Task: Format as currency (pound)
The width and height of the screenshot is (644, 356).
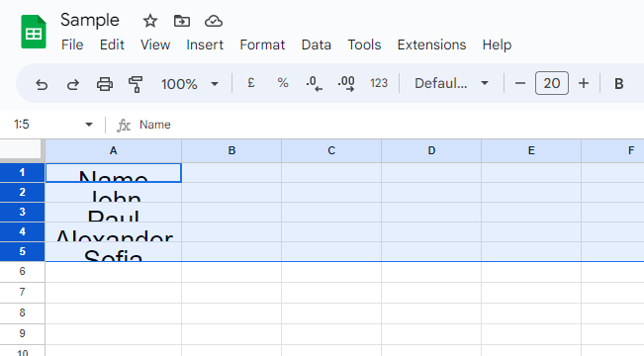Action: tap(251, 83)
